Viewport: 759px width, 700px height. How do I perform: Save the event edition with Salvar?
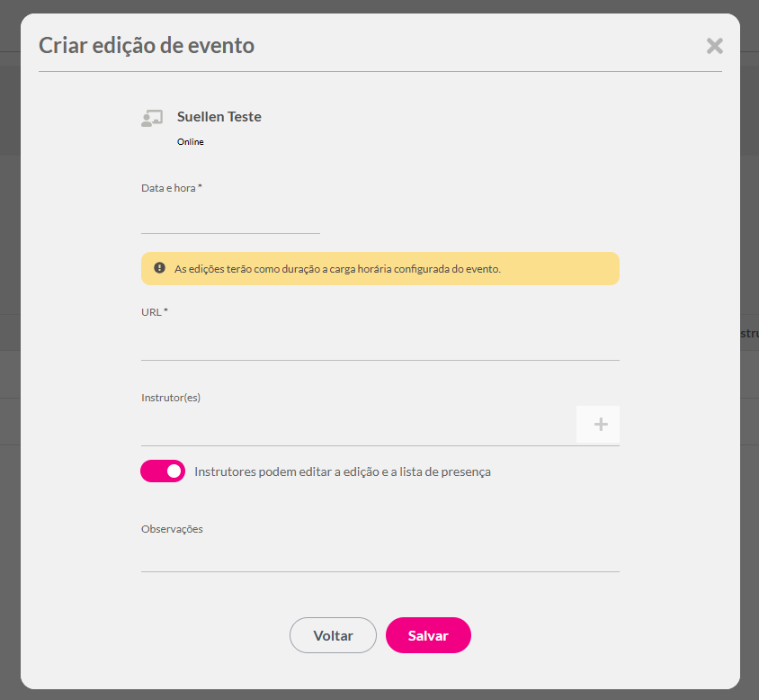pos(428,635)
